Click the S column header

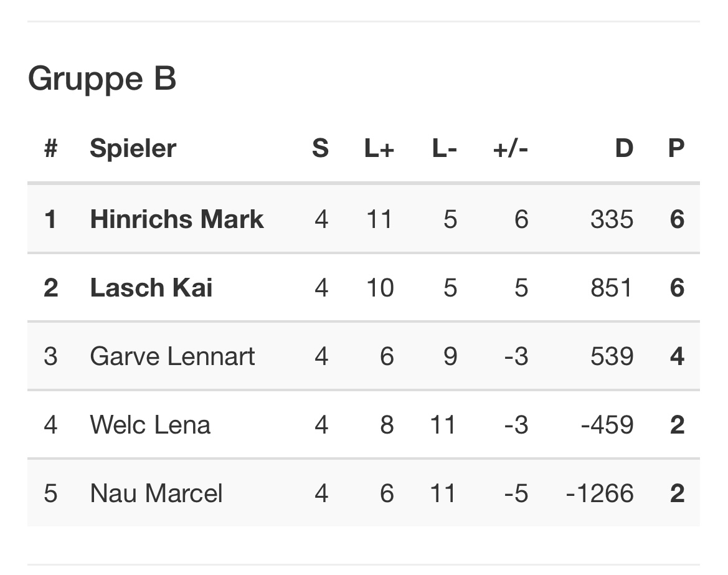(320, 149)
